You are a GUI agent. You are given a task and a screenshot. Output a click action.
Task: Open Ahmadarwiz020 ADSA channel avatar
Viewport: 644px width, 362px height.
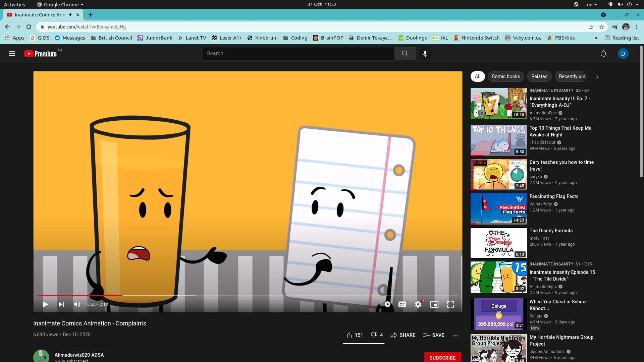tap(41, 356)
